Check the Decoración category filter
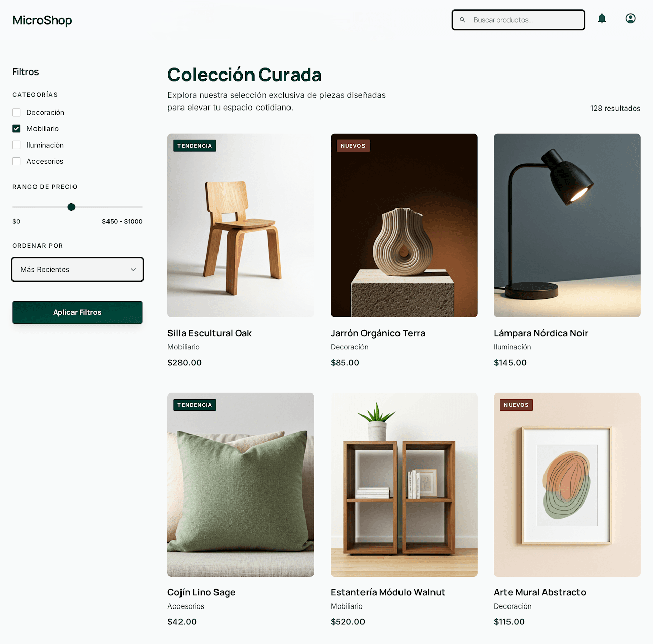The width and height of the screenshot is (653, 644). [16, 112]
